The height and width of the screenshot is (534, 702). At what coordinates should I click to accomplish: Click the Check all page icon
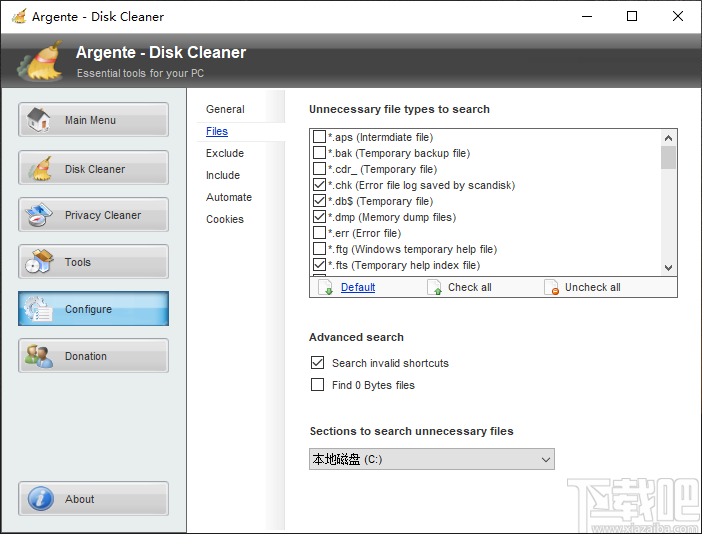tap(434, 287)
